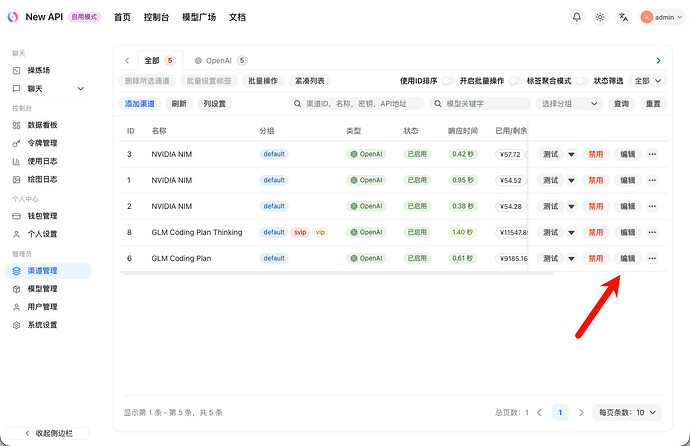Click the 查询 button
This screenshot has height=446, width=690.
621,104
